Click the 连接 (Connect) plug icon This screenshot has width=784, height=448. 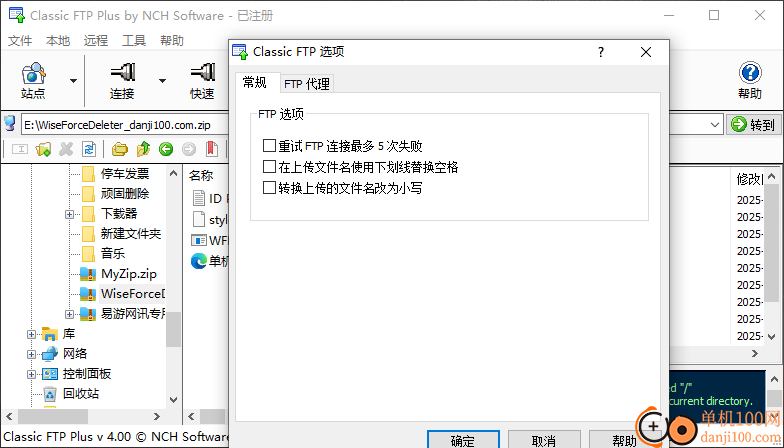pyautogui.click(x=122, y=72)
